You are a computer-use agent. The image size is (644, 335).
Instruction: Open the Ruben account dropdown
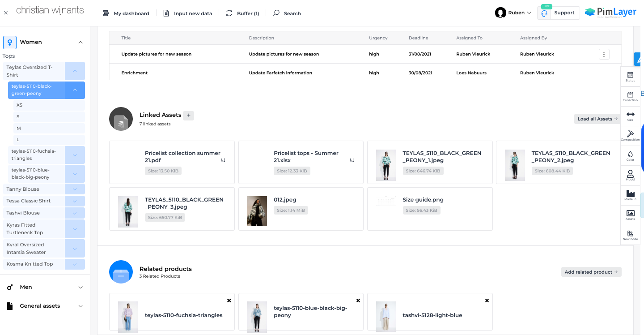coord(513,13)
